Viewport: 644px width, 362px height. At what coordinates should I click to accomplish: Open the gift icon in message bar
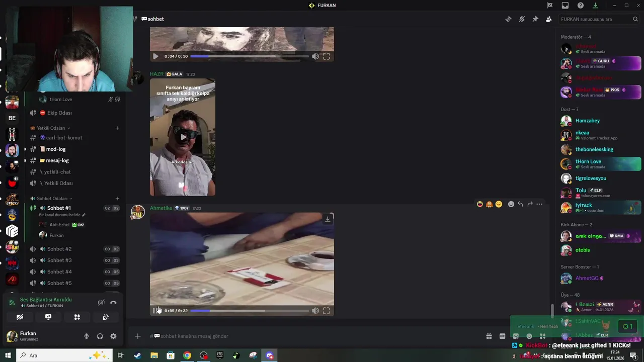(x=489, y=336)
